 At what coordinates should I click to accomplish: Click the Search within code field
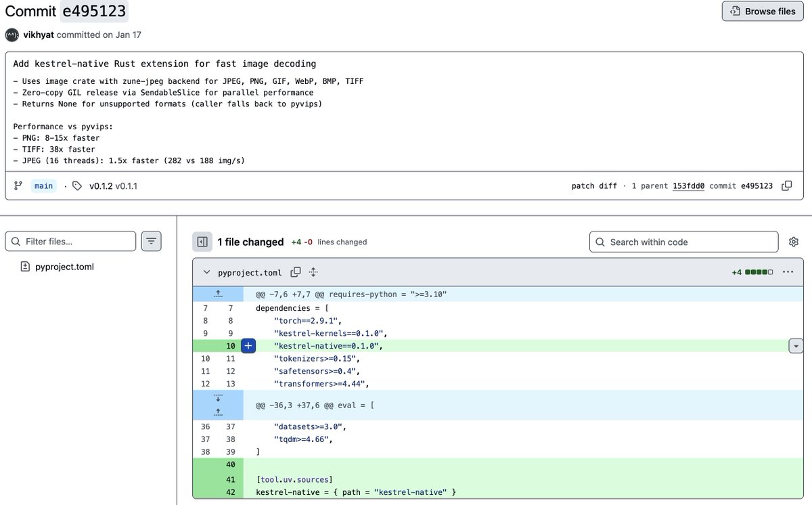point(684,242)
